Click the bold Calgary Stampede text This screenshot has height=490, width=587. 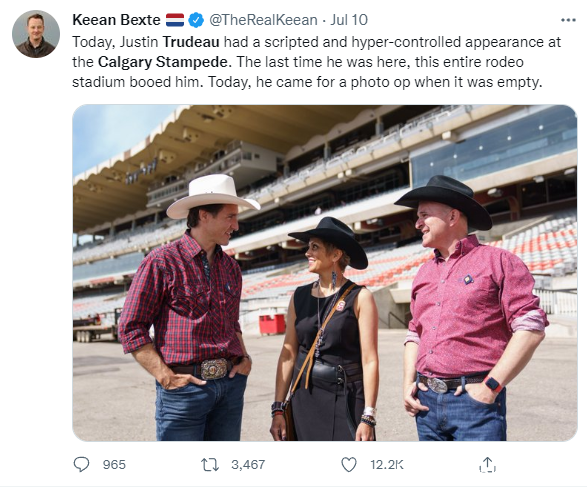click(x=162, y=62)
